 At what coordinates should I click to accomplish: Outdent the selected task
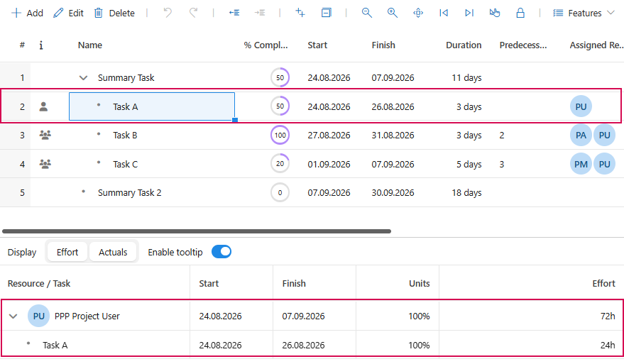click(x=234, y=13)
